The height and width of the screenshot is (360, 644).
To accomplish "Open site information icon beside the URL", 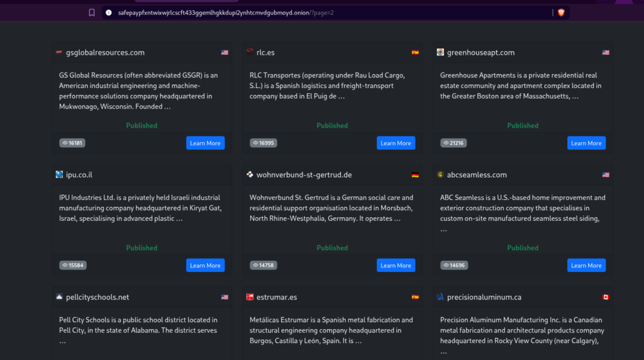I will tap(109, 13).
